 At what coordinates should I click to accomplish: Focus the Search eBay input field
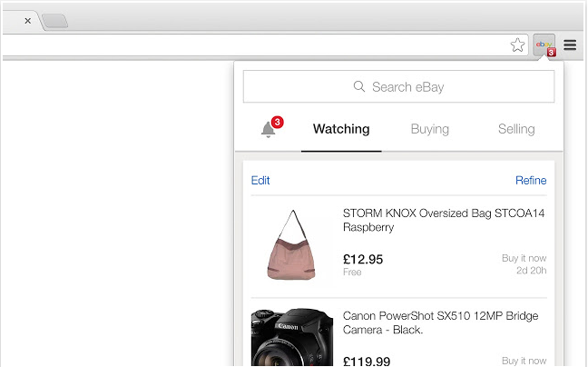398,86
